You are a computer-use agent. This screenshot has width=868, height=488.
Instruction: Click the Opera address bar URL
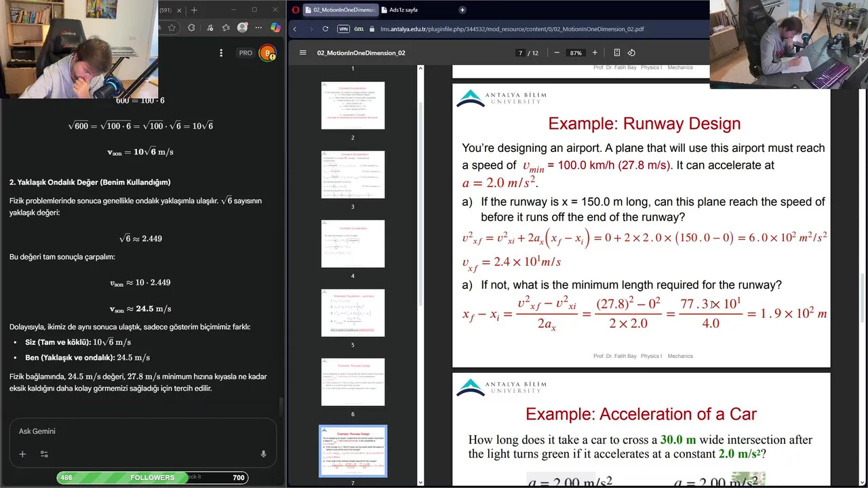(x=512, y=29)
